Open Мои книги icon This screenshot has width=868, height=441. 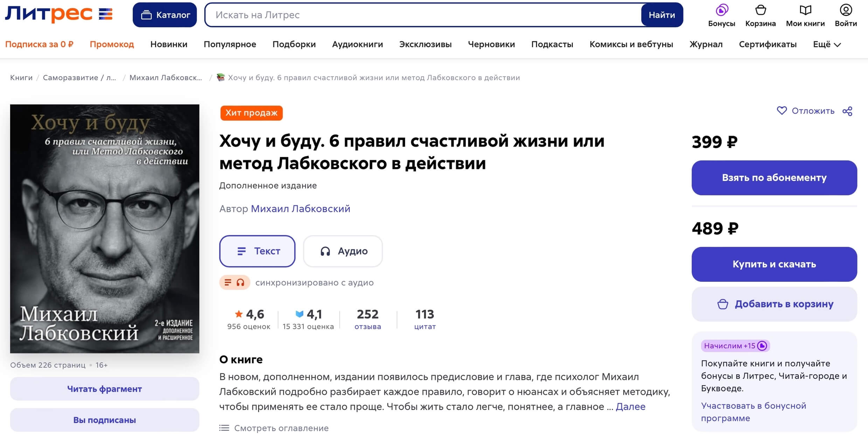coord(805,16)
